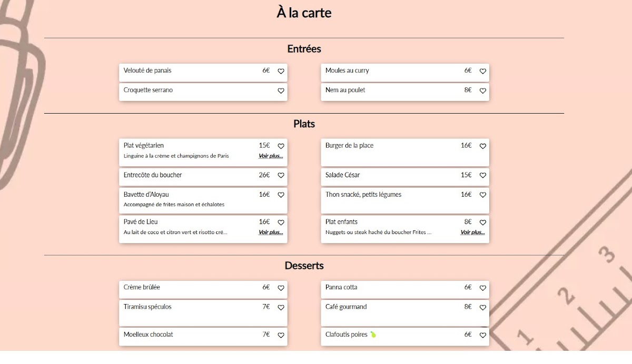Show more details for Plat enfants
This screenshot has height=364, width=632.
coord(472,232)
